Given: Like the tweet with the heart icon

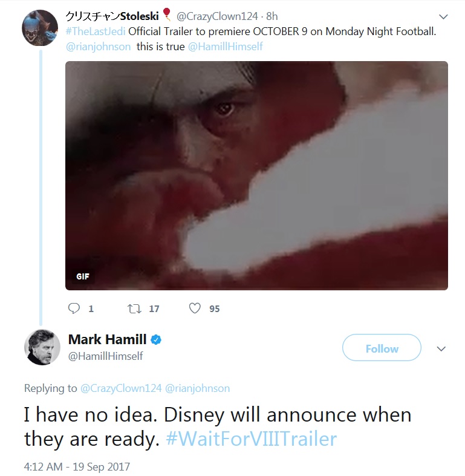Looking at the screenshot, I should coord(195,308).
